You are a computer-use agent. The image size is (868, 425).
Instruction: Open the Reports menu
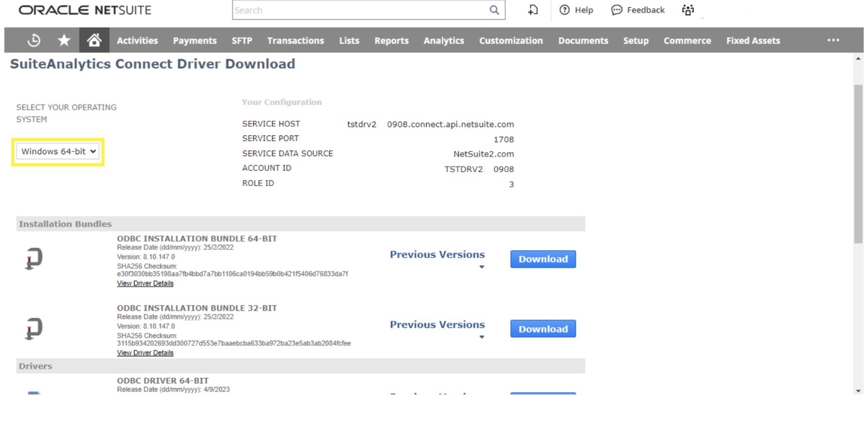coord(391,41)
